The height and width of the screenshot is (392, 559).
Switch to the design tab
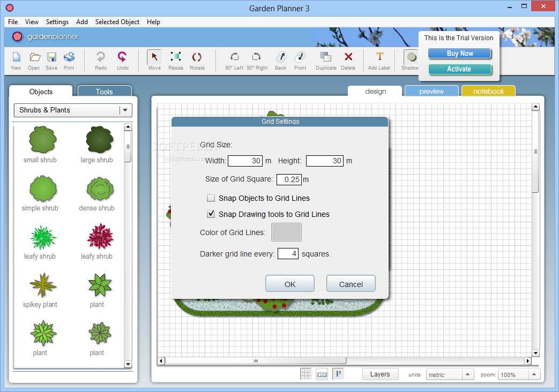pos(375,91)
